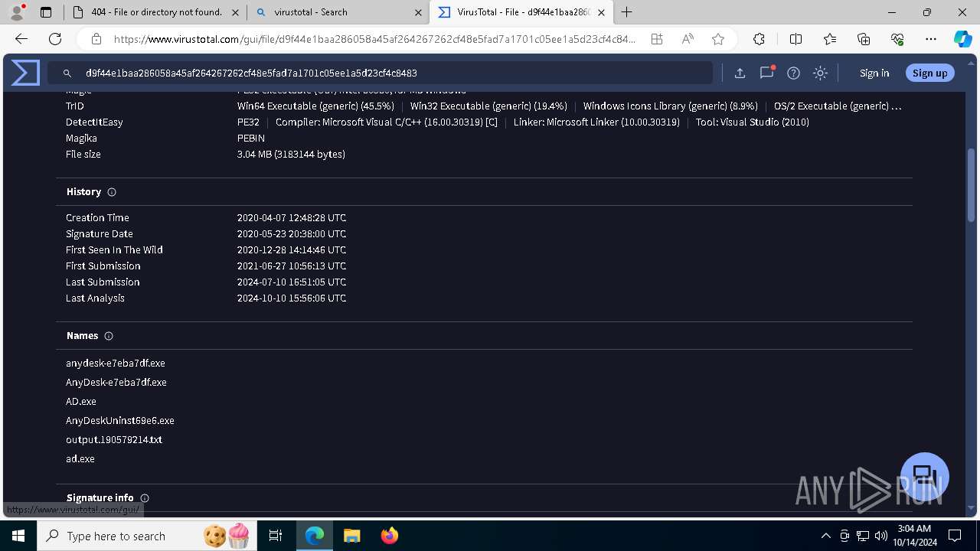980x551 pixels.
Task: Open a new browser tab
Action: 627,12
